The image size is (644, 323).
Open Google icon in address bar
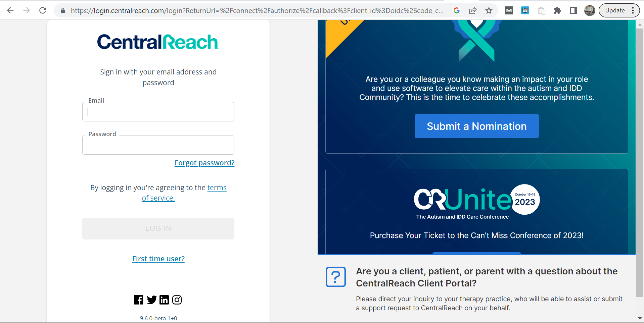456,10
